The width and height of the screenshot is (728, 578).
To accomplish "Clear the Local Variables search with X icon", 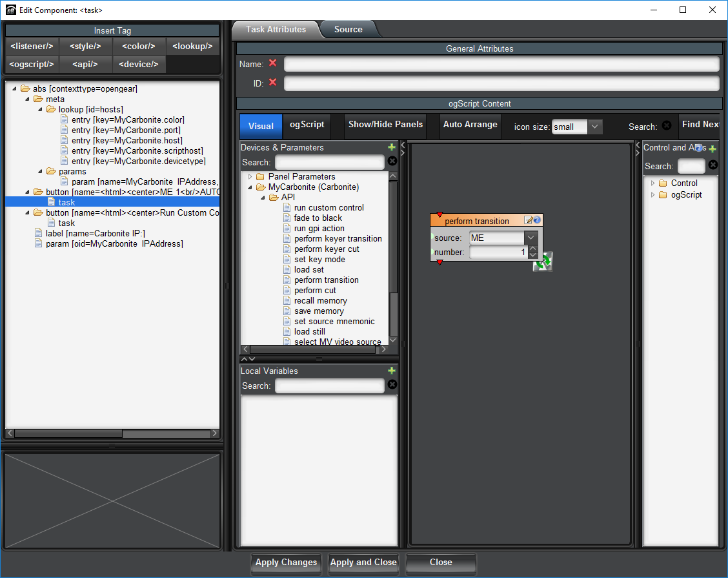I will coord(392,385).
